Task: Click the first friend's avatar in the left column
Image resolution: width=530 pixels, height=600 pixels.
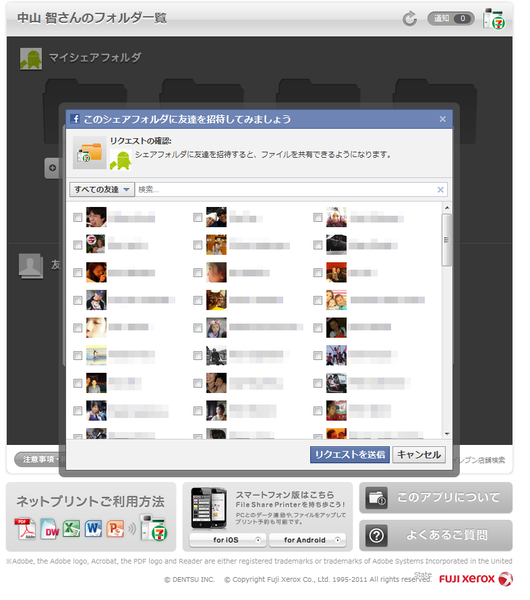Action: coord(96,217)
